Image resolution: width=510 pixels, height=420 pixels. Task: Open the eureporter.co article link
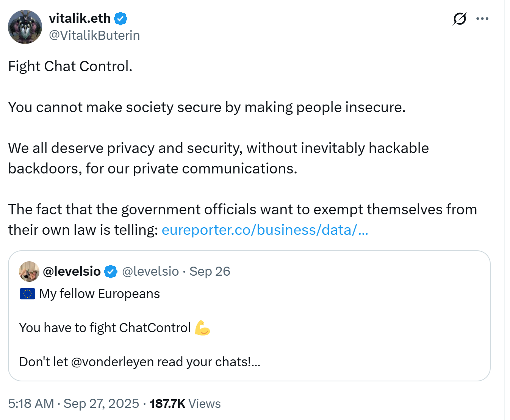[264, 230]
